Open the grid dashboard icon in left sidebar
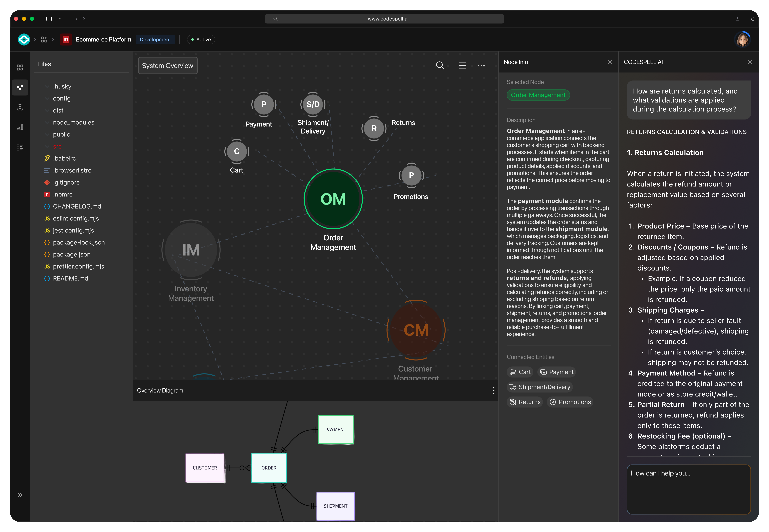Viewport: 769px width, 532px height. pyautogui.click(x=20, y=68)
